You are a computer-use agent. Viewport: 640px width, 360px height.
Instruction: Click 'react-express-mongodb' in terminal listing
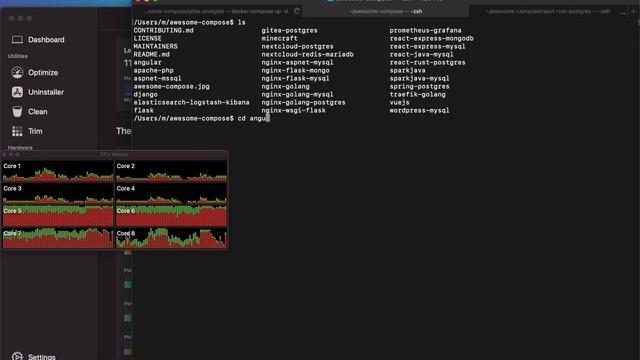click(431, 38)
